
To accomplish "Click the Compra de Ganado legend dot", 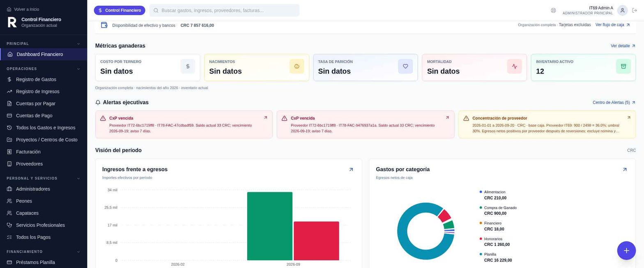I will (481, 208).
